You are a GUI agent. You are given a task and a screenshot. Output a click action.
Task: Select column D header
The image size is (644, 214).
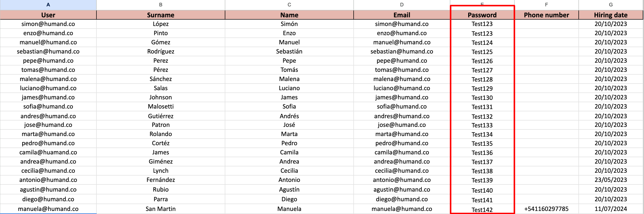[x=402, y=5]
